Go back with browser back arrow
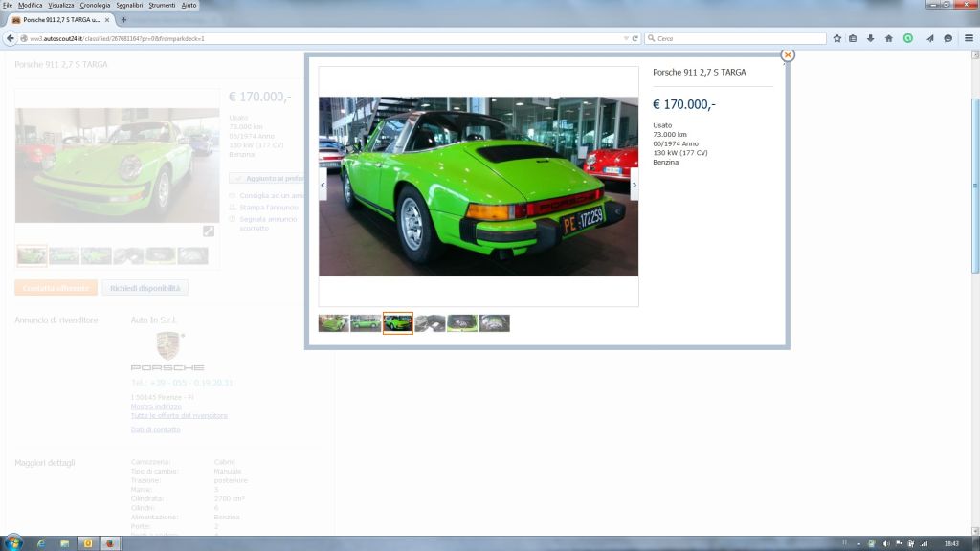980x551 pixels. pyautogui.click(x=10, y=38)
